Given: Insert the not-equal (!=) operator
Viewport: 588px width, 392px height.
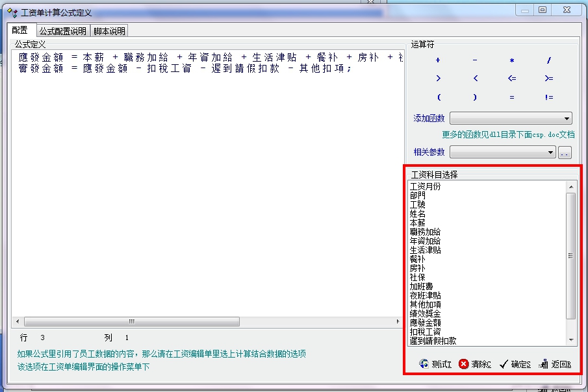Looking at the screenshot, I should click(x=549, y=97).
